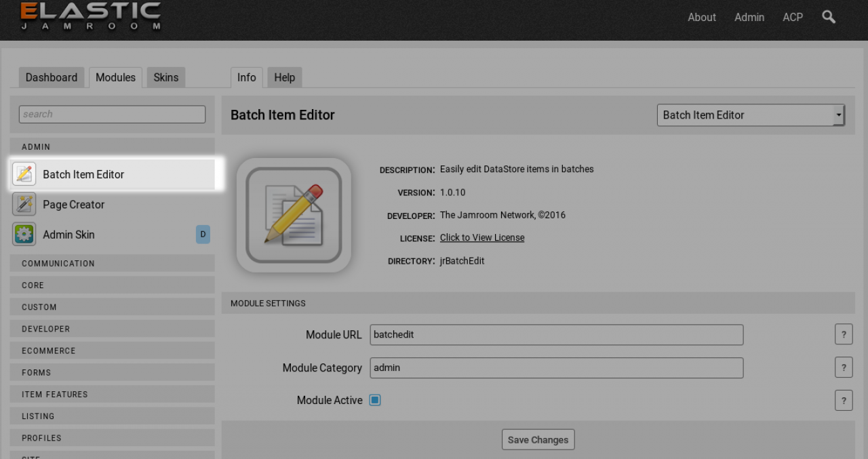
Task: Select Admin Skin in module list
Action: click(112, 234)
